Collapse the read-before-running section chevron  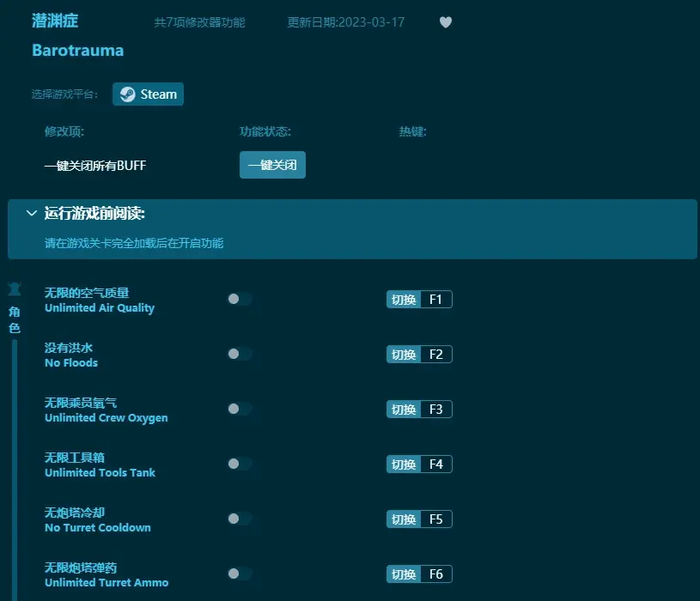tap(32, 213)
